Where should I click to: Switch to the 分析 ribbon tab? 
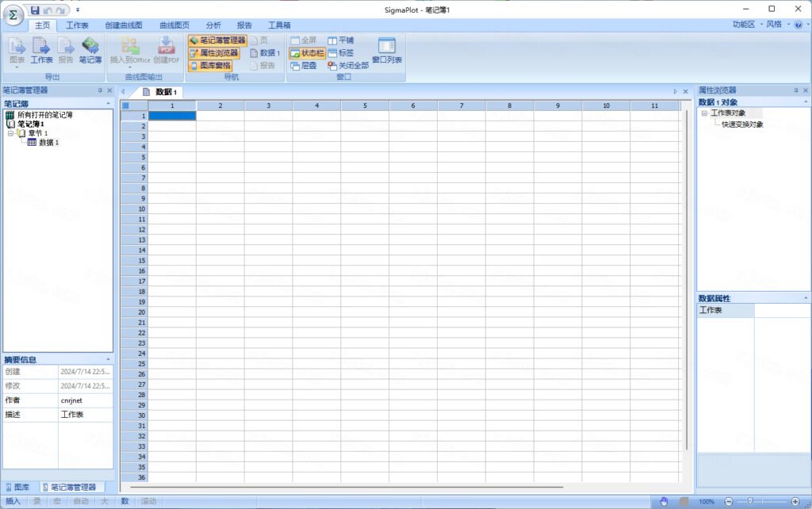tap(213, 25)
